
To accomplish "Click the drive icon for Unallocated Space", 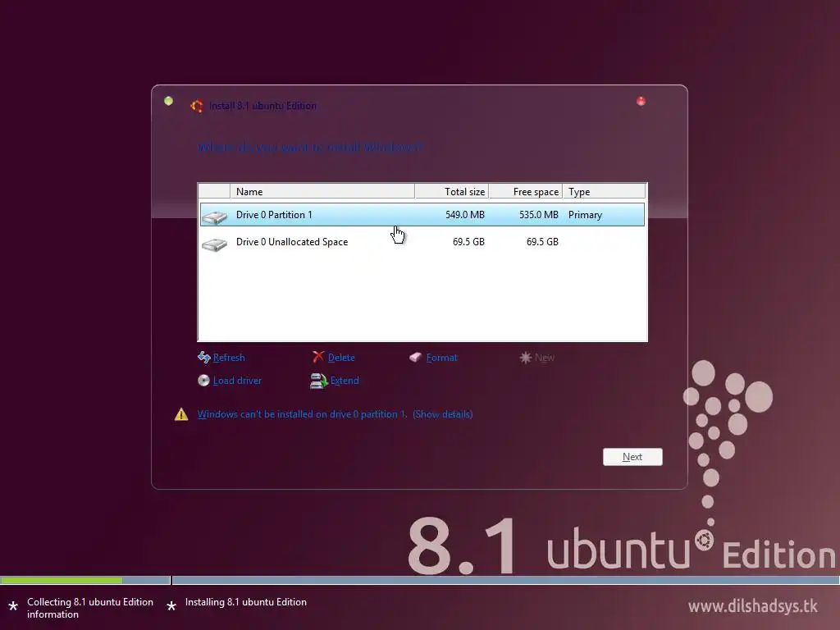I will tap(214, 244).
